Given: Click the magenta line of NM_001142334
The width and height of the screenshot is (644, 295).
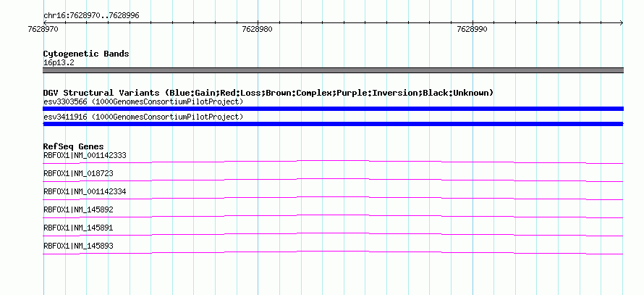Looking at the screenshot, I should 333,198.
